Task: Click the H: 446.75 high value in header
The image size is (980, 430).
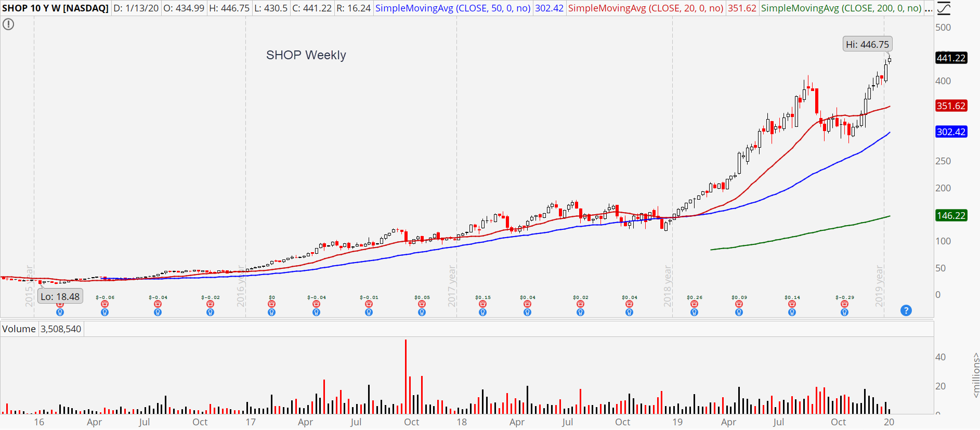Action: [229, 8]
